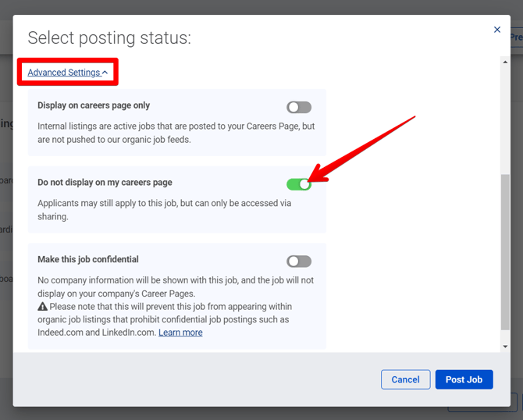
Task: Click the chevron arrow beside Advanced Settings
Action: point(105,73)
